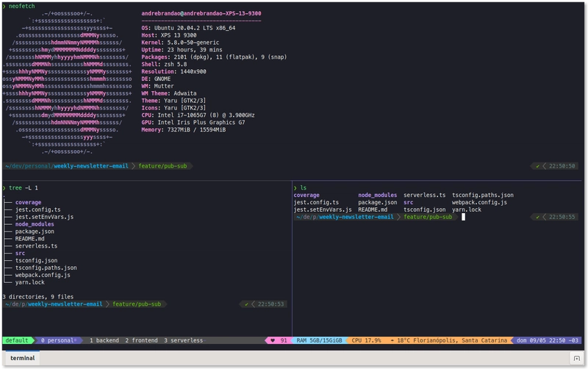Click timestamp 22:50:53 in left pane
This screenshot has height=369, width=588.
coord(270,304)
